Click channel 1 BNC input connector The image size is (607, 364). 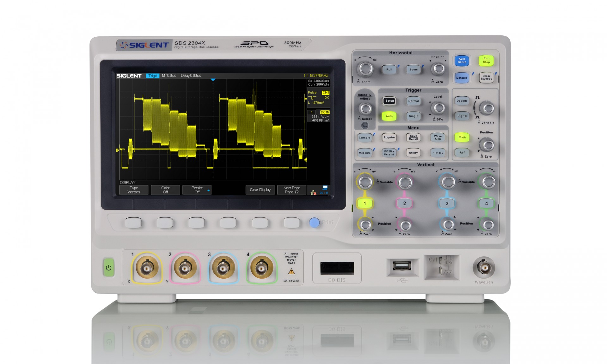[147, 268]
